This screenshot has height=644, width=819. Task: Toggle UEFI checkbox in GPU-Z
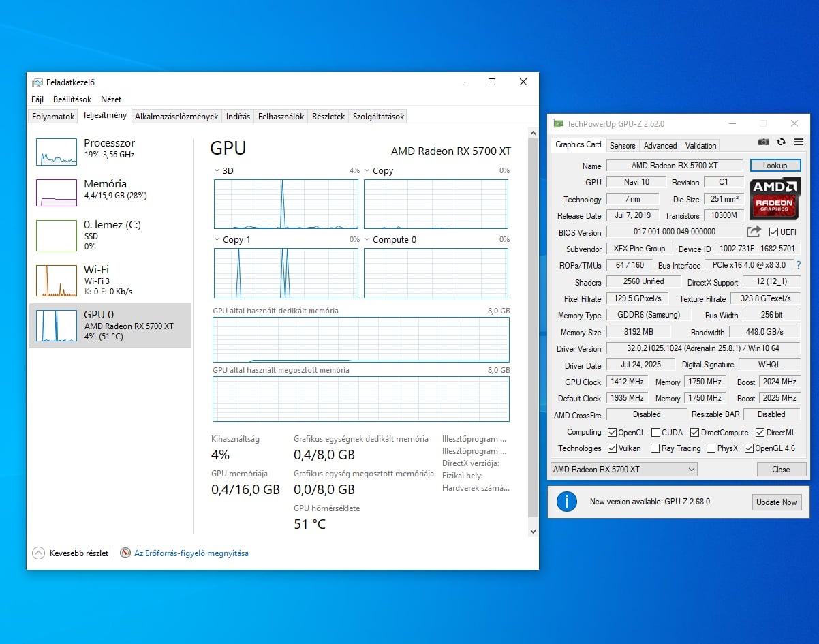coord(773,232)
